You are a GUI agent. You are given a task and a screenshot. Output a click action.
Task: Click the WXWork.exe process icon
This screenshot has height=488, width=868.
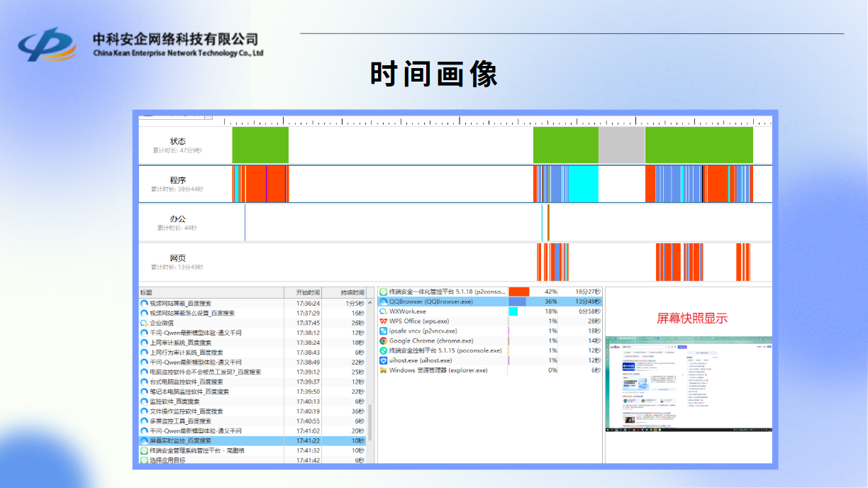tap(384, 311)
